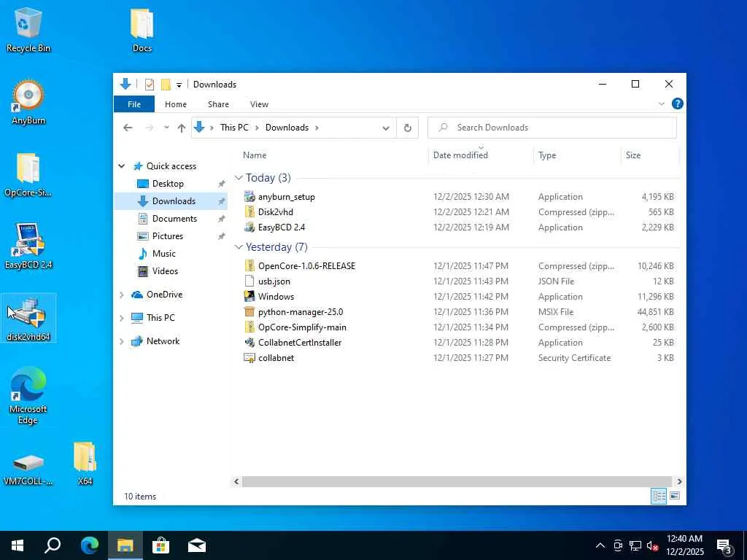The width and height of the screenshot is (747, 560).
Task: Collapse the Today (3) group
Action: tap(239, 178)
